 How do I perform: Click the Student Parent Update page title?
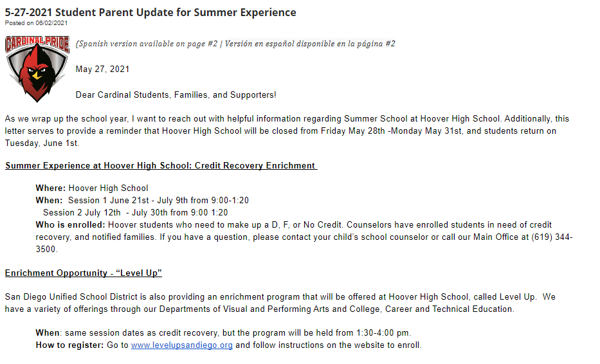pyautogui.click(x=150, y=12)
